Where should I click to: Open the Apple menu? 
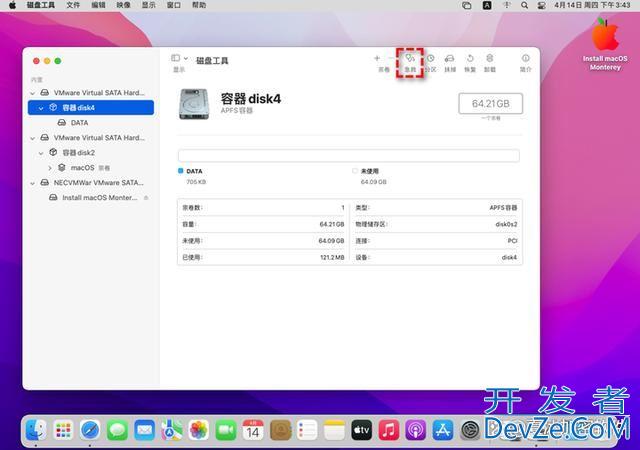coord(12,5)
